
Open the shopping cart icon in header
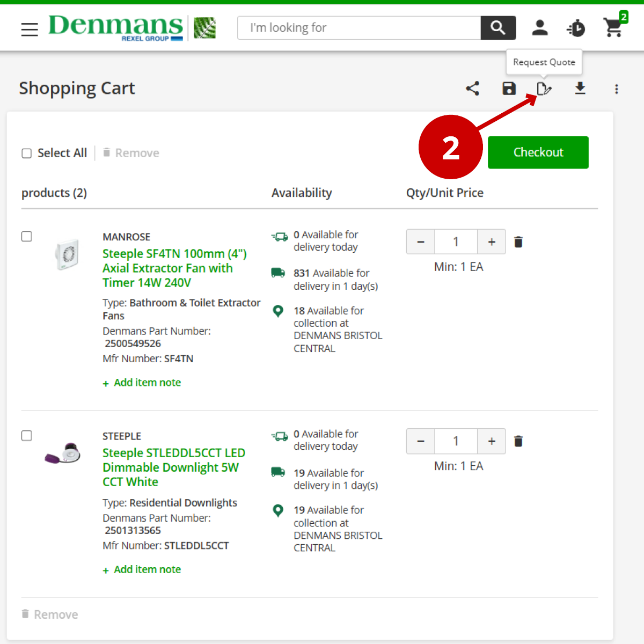(613, 27)
